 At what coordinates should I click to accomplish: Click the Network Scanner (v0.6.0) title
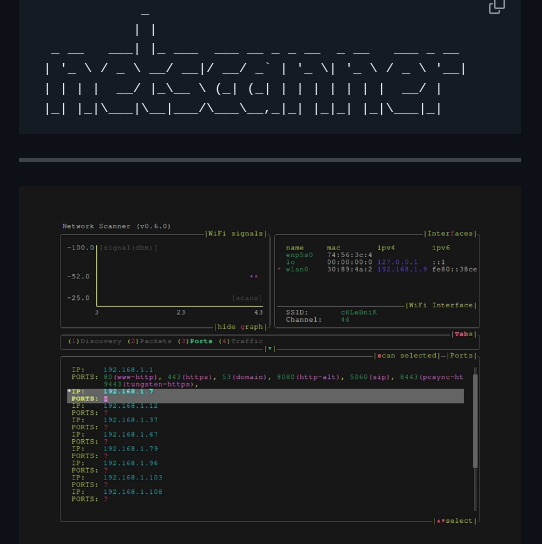pyautogui.click(x=117, y=226)
